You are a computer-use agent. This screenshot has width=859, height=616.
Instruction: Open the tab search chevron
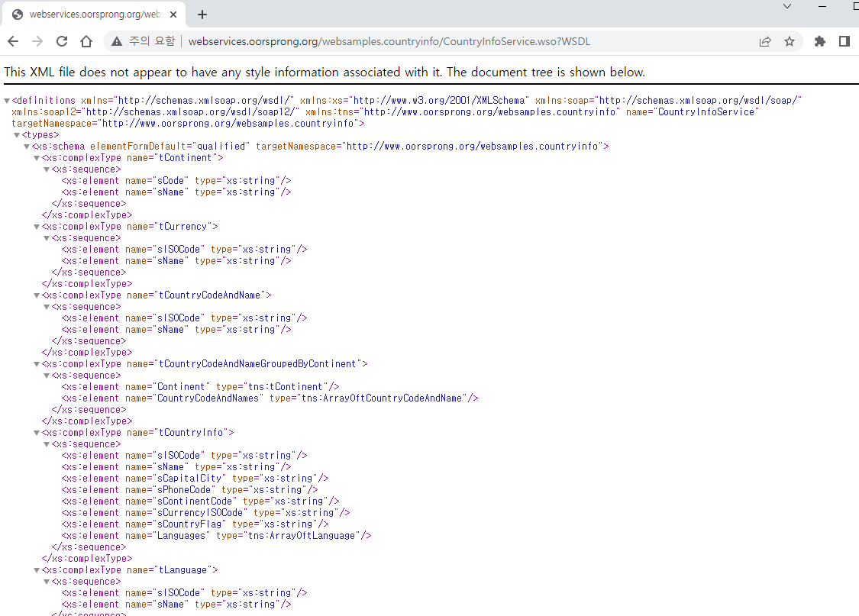click(787, 7)
